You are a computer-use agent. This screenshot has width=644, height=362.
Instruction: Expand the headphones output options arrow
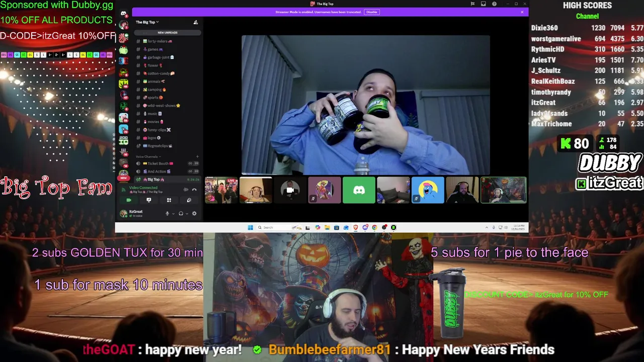tap(187, 214)
